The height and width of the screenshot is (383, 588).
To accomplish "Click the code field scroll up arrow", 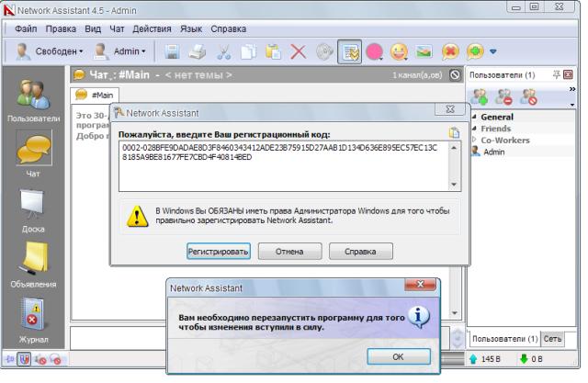I will [x=454, y=148].
